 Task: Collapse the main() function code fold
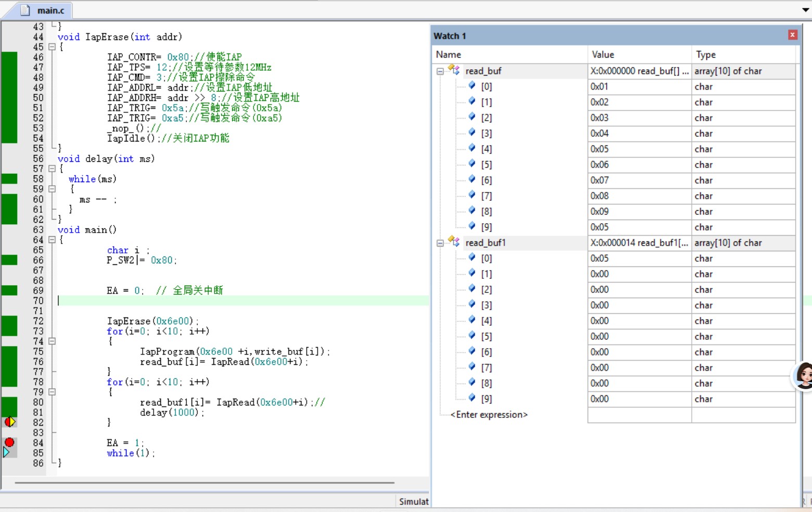[52, 240]
